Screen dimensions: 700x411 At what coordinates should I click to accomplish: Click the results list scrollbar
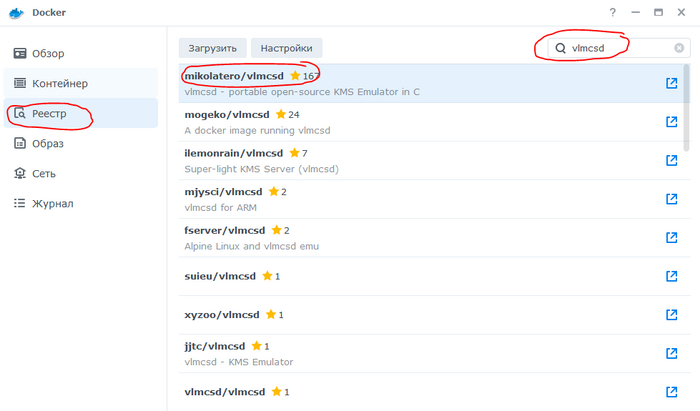(x=687, y=108)
